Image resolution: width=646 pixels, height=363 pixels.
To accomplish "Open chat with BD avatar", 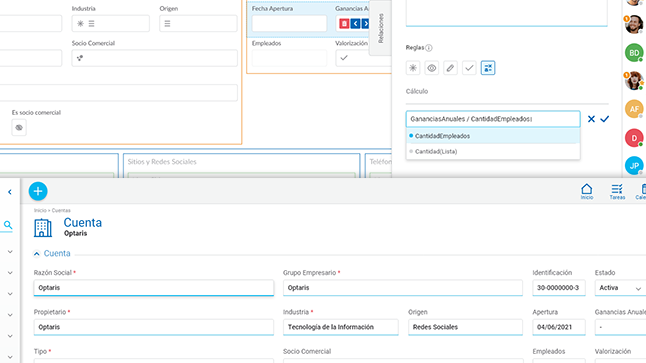I will point(634,53).
